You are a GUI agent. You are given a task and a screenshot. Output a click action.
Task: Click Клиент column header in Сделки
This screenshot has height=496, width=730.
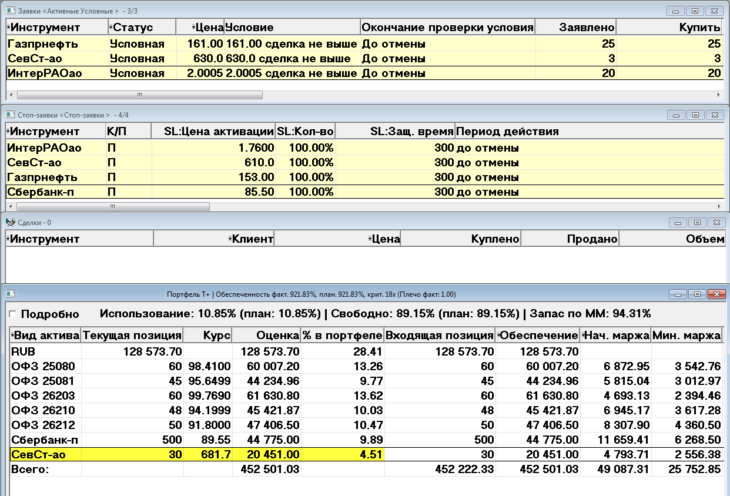pyautogui.click(x=214, y=239)
